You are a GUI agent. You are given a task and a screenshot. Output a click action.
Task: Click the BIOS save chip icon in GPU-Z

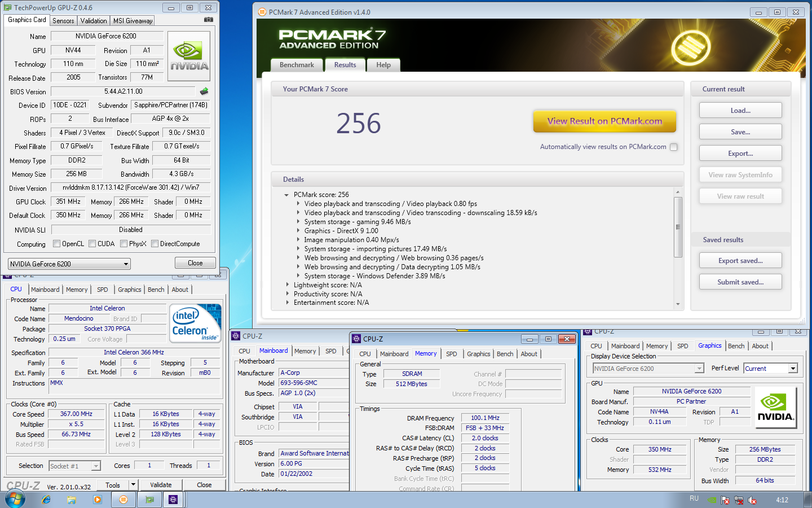pos(204,91)
